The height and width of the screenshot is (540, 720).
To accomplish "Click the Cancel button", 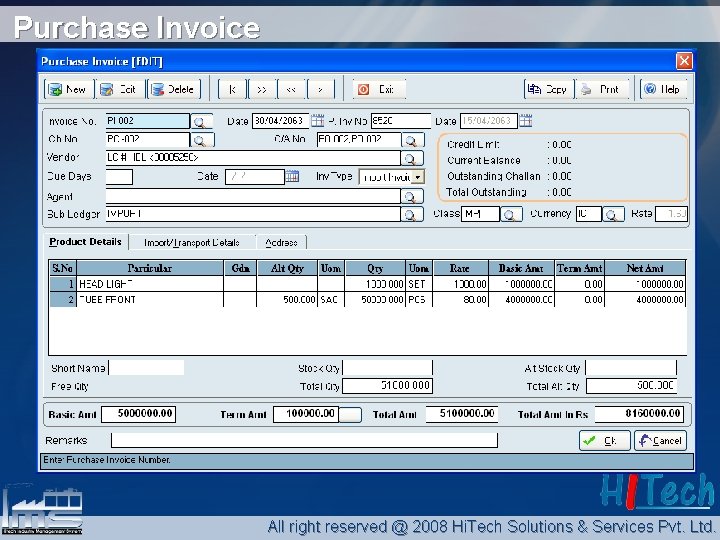I will coord(660,441).
